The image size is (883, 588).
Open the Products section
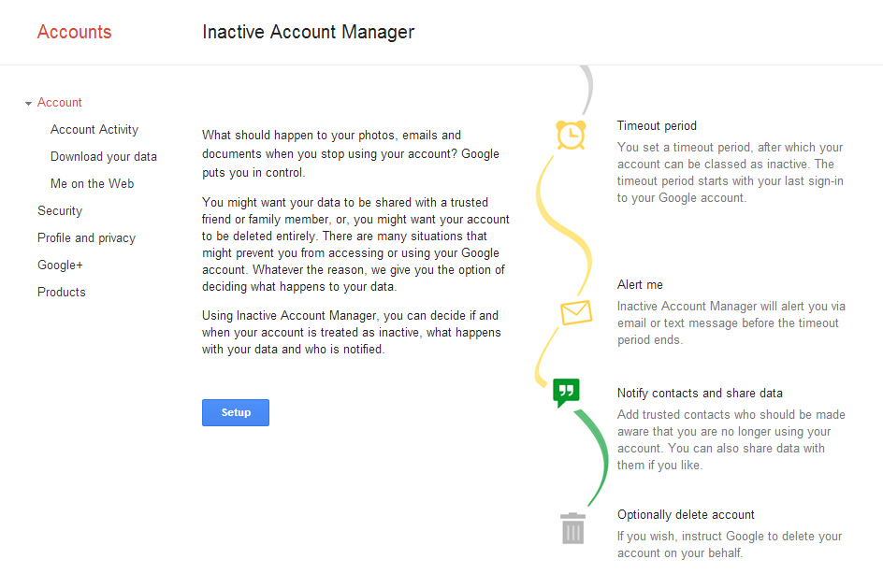point(62,293)
